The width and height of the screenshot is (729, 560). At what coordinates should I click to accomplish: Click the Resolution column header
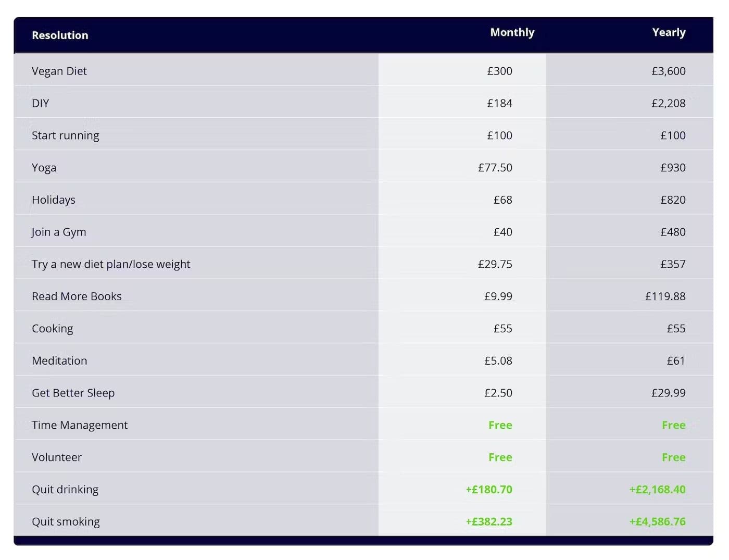pyautogui.click(x=60, y=35)
